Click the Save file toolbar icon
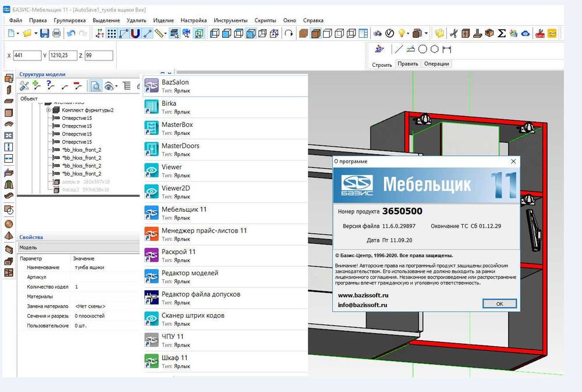The image size is (582, 392). 45,33
